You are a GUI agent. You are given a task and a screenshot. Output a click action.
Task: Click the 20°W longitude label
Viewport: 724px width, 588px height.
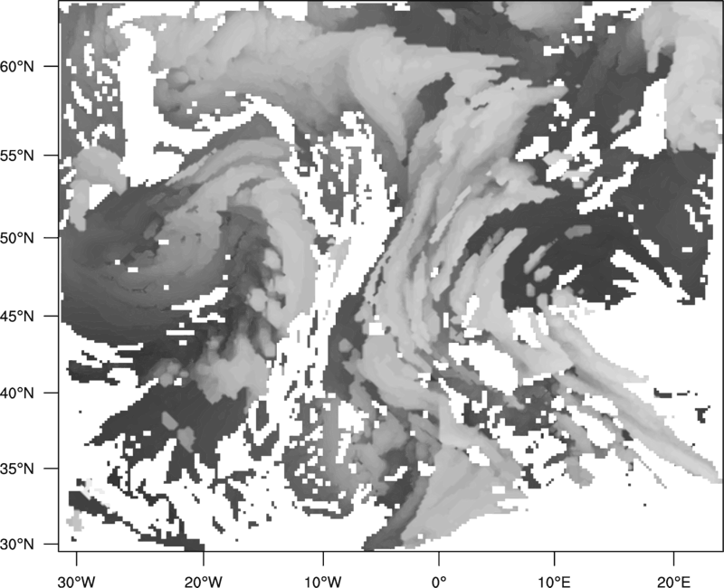pos(203,582)
